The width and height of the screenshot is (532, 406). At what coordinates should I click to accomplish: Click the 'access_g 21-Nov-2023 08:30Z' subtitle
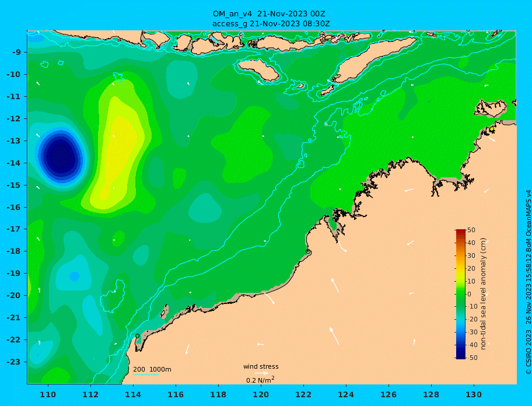point(271,24)
